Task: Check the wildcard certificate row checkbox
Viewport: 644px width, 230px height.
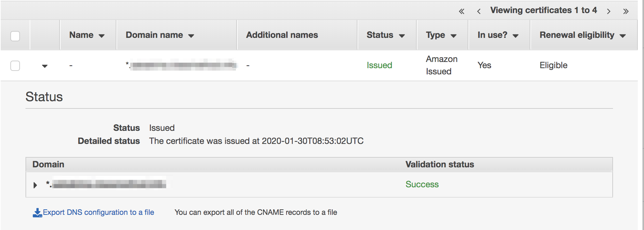Action: tap(15, 65)
